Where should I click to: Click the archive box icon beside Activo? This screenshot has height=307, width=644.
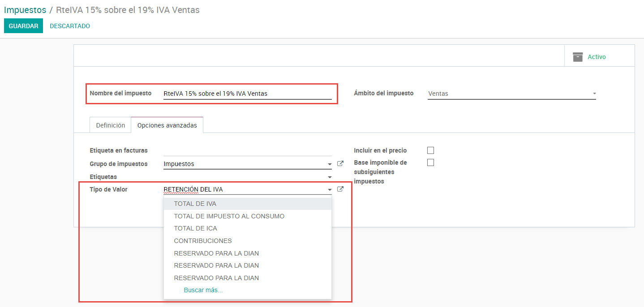click(x=578, y=57)
